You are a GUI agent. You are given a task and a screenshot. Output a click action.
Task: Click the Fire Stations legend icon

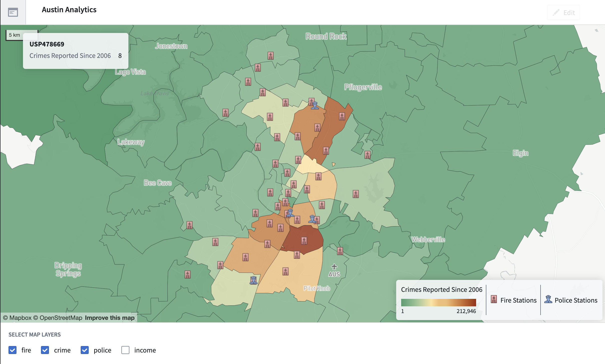pyautogui.click(x=494, y=299)
